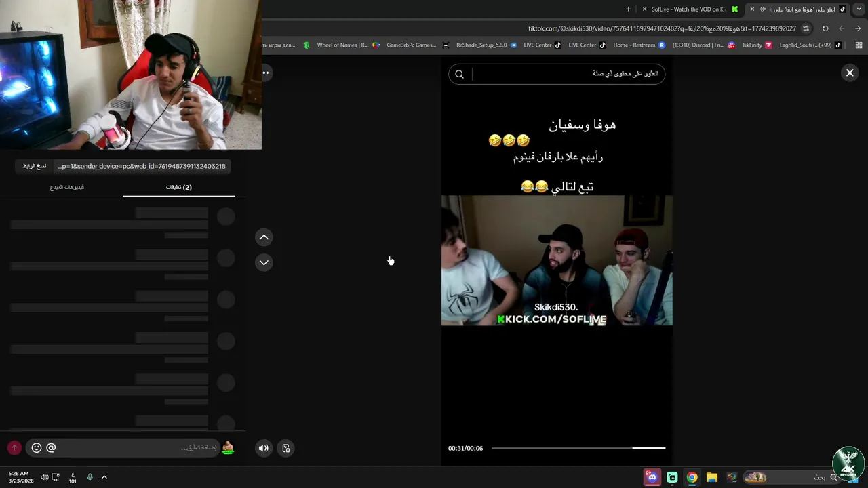Viewport: 868px width, 488px height.
Task: Open the volume control in system tray
Action: tap(44, 477)
